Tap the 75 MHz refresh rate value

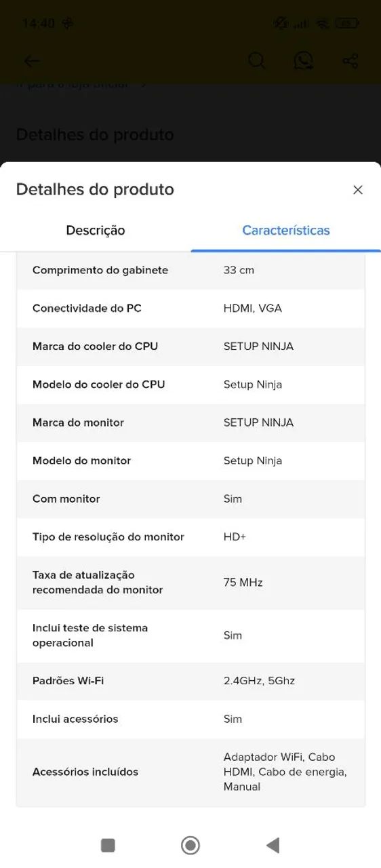click(243, 583)
